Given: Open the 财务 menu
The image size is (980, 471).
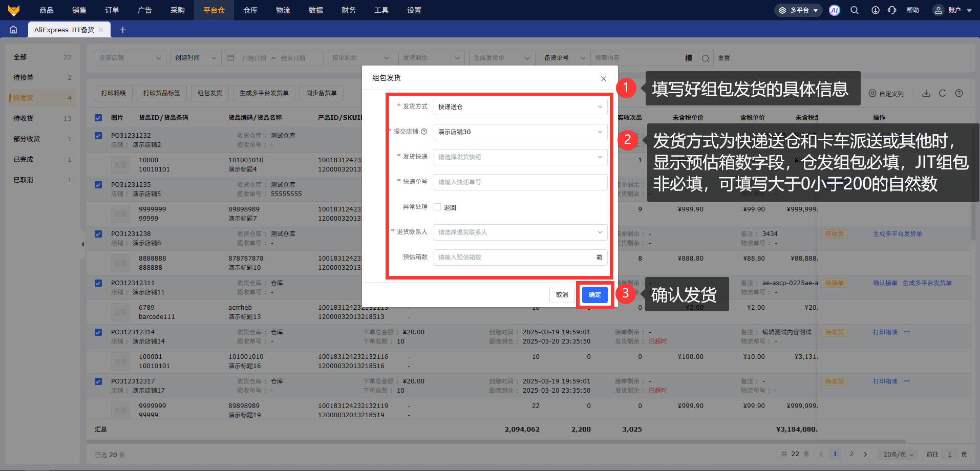Looking at the screenshot, I should [349, 10].
